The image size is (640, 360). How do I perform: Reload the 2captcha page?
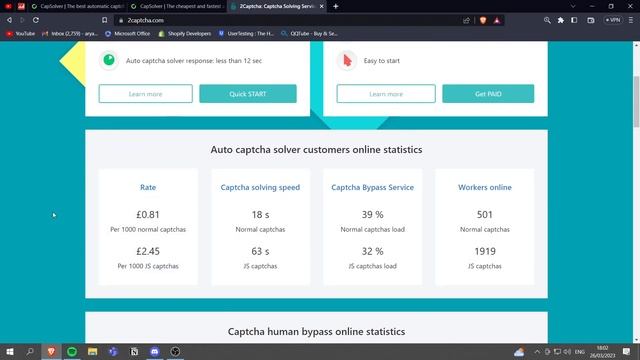pyautogui.click(x=36, y=20)
